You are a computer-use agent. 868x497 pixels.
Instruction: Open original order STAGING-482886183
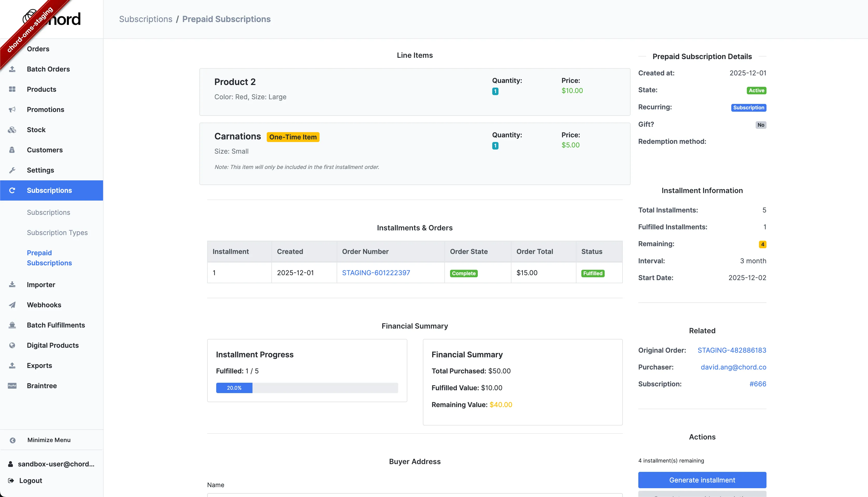(732, 350)
